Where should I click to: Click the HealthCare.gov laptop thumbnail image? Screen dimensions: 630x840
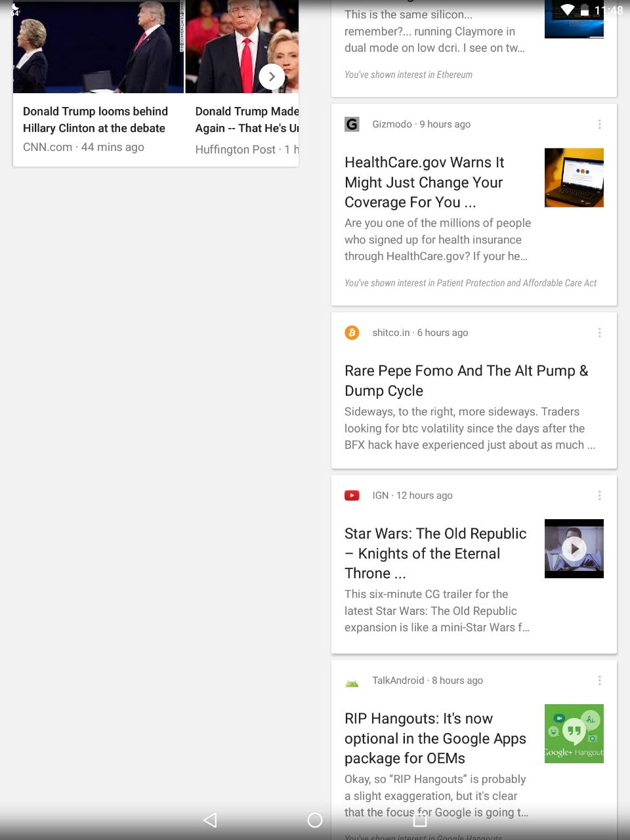(x=574, y=178)
